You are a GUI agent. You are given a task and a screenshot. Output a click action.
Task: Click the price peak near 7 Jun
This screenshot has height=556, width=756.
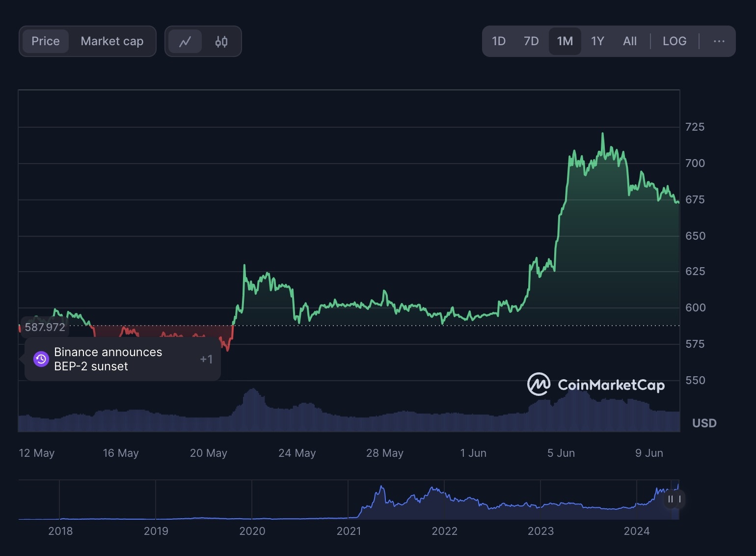click(602, 134)
